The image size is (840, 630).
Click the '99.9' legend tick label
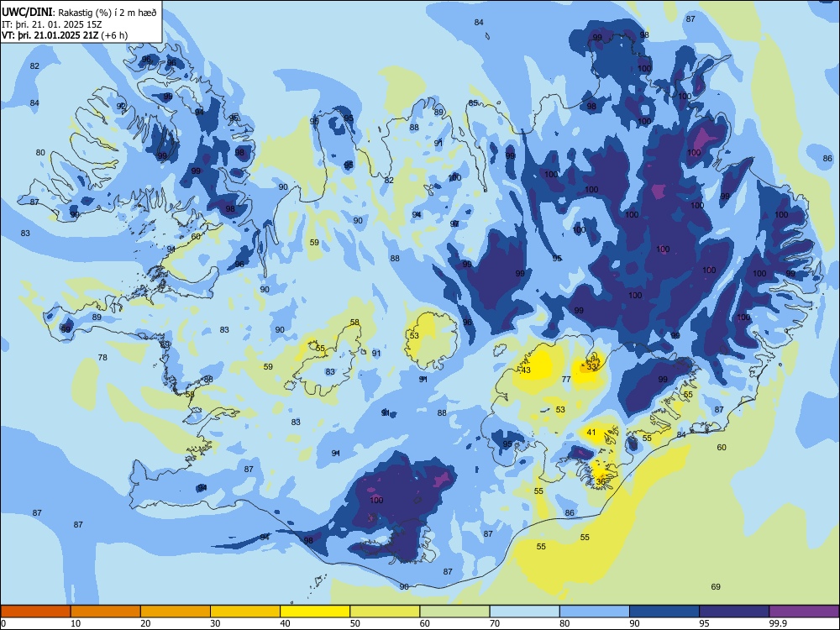click(x=777, y=623)
